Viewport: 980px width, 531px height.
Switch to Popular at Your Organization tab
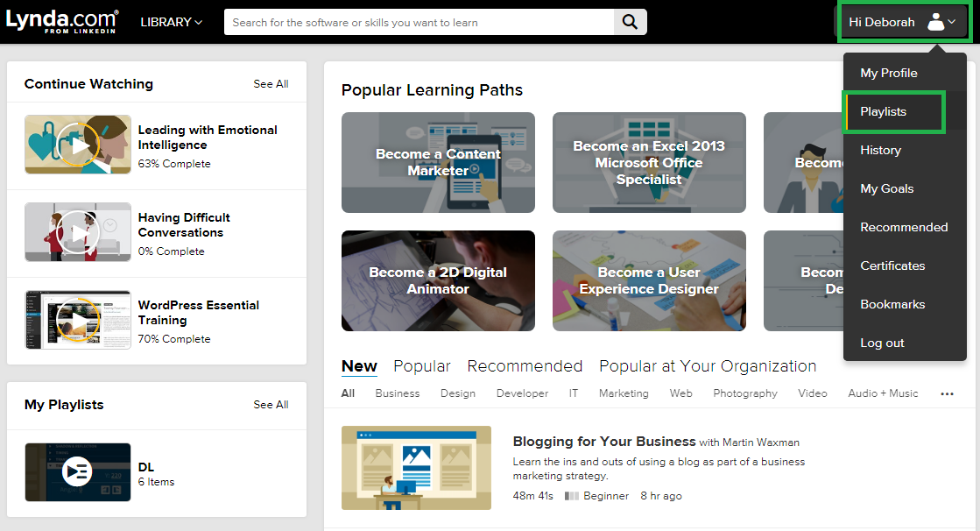708,366
